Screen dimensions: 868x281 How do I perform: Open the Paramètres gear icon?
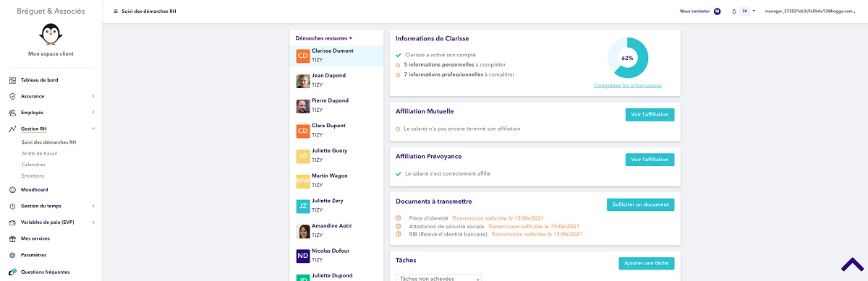(x=13, y=255)
